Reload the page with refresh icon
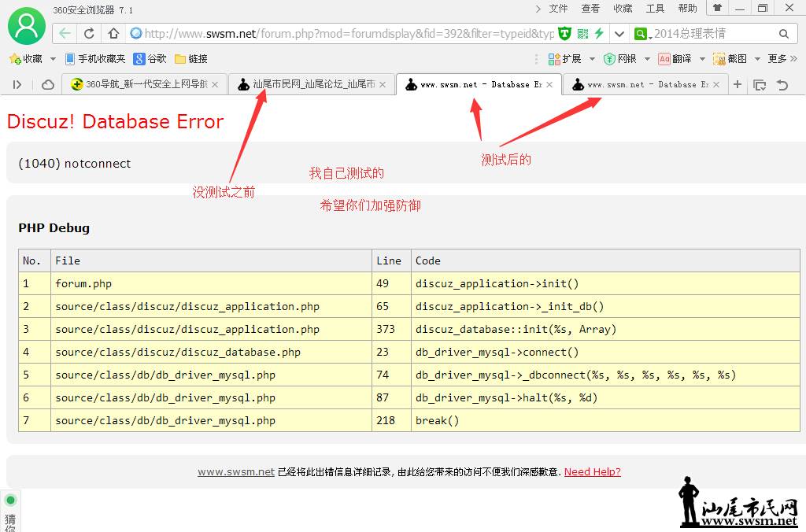806x532 pixels. (x=89, y=33)
